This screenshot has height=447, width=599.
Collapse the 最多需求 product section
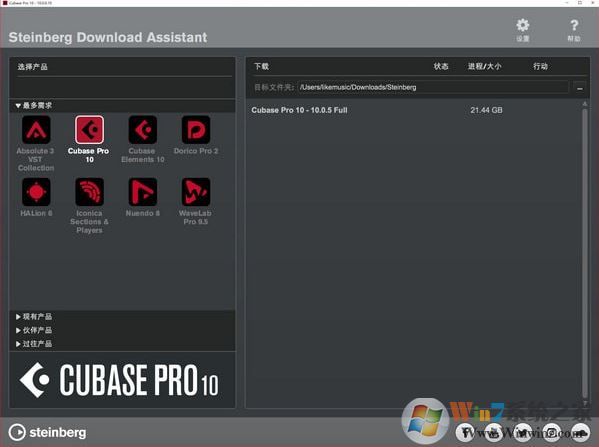(34, 105)
